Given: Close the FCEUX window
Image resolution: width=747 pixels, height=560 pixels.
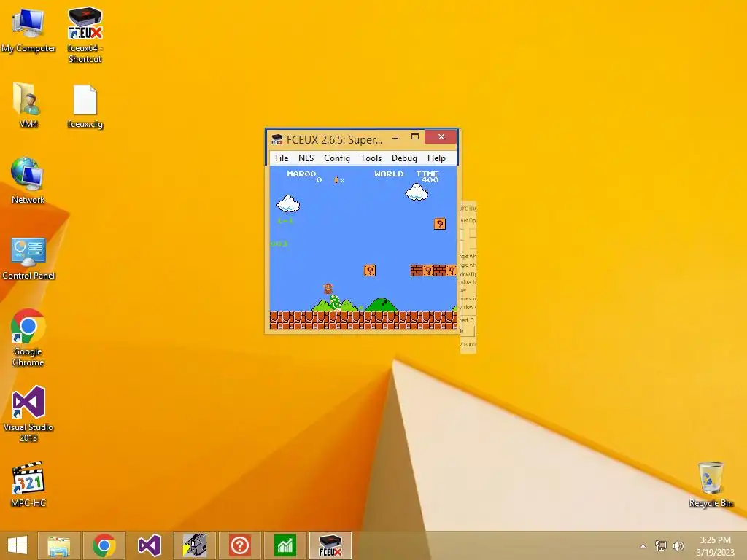Looking at the screenshot, I should click(441, 137).
